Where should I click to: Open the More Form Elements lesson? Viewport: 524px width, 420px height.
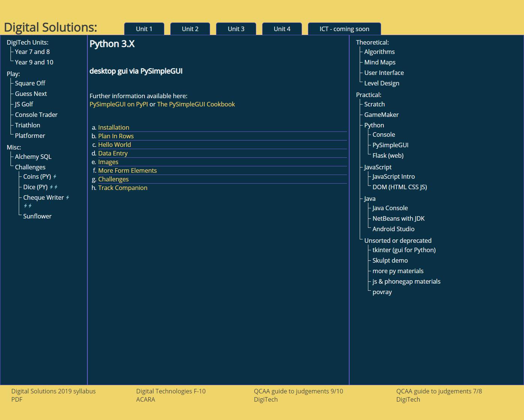pyautogui.click(x=128, y=170)
